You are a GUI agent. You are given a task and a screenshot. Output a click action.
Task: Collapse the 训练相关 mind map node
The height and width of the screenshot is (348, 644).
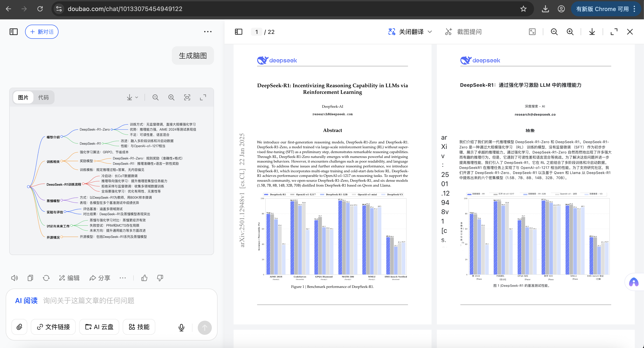pyautogui.click(x=62, y=161)
